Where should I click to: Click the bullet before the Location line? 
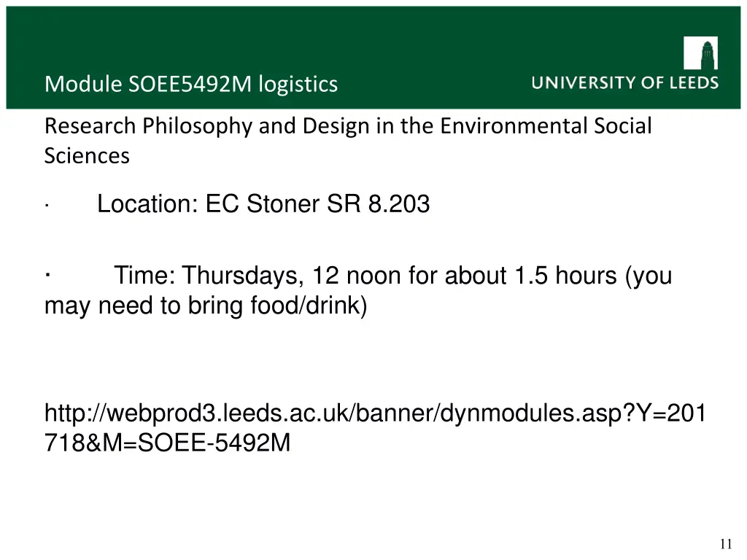[x=47, y=206]
